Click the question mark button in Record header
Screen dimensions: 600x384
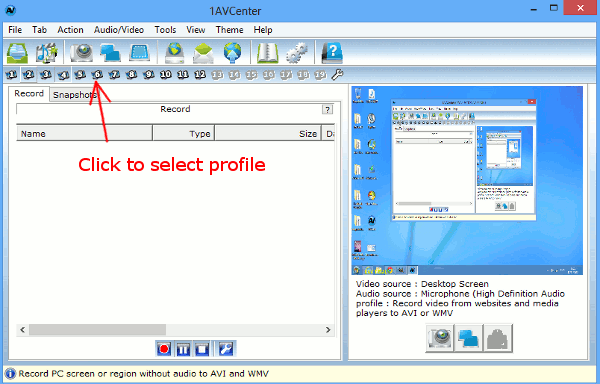pyautogui.click(x=327, y=110)
